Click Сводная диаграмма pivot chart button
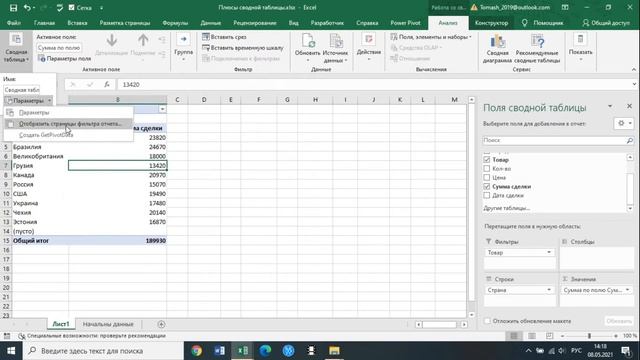The height and width of the screenshot is (360, 640). click(497, 48)
